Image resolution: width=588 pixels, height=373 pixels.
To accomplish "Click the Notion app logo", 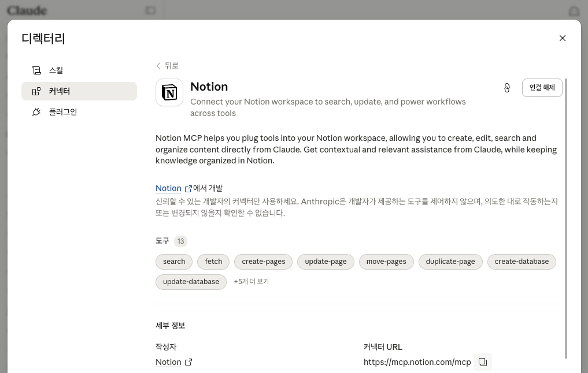I will pyautogui.click(x=169, y=92).
